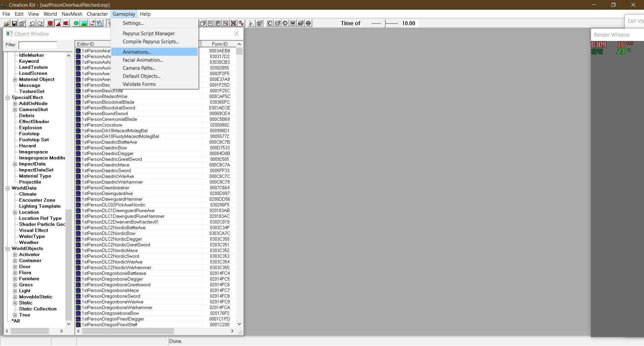Select the Projectile tree item

point(30,182)
